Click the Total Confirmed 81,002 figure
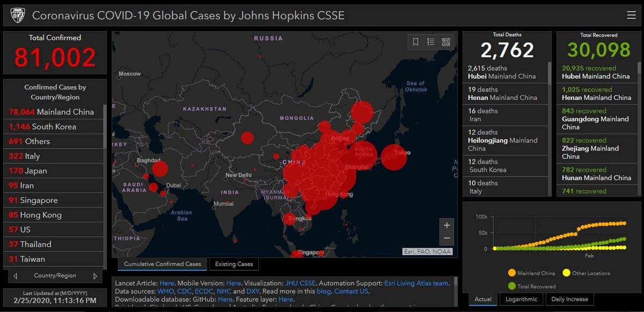This screenshot has width=644, height=312. tap(55, 57)
